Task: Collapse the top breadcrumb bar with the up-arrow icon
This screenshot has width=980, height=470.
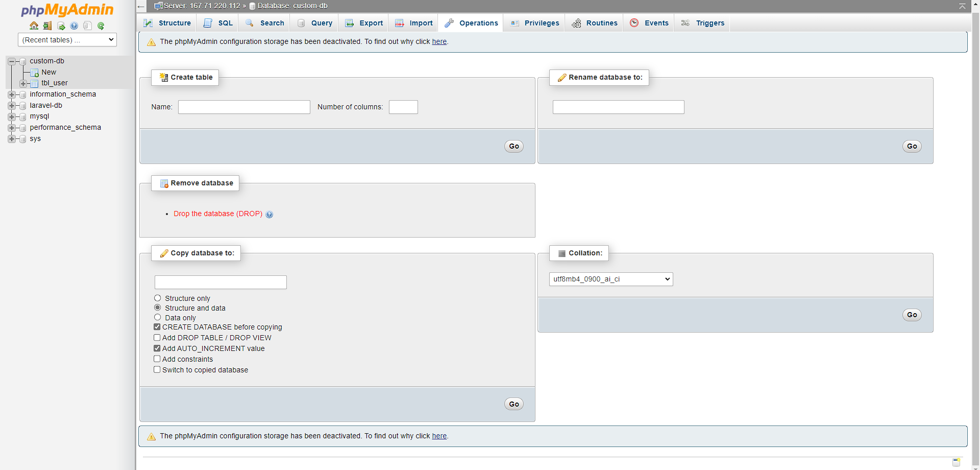Action: click(962, 6)
